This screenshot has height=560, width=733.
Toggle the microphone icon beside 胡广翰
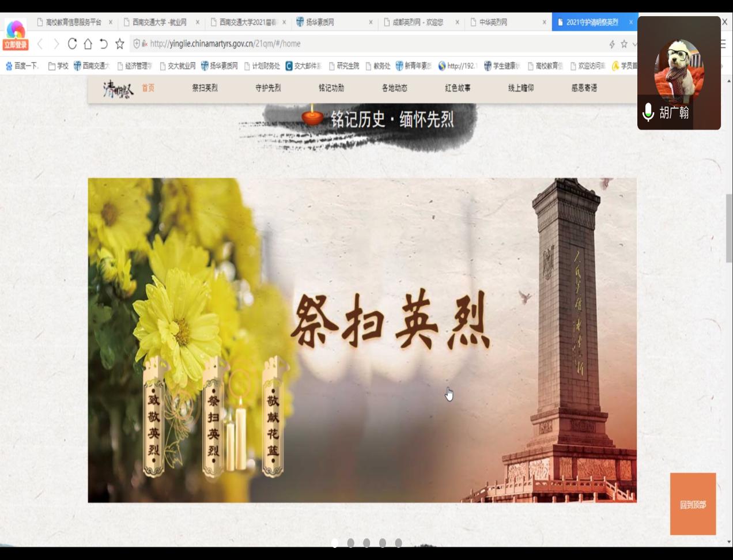pos(648,112)
